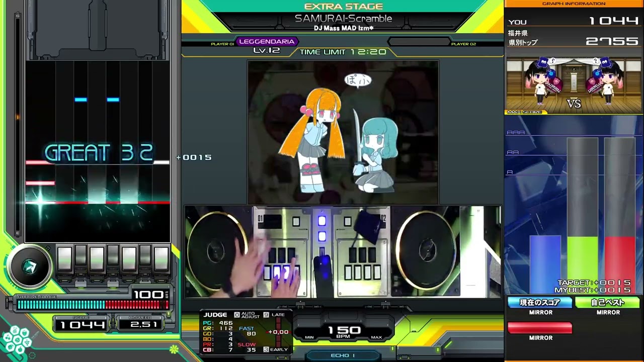Click the JUDGE panel heading

(x=215, y=315)
